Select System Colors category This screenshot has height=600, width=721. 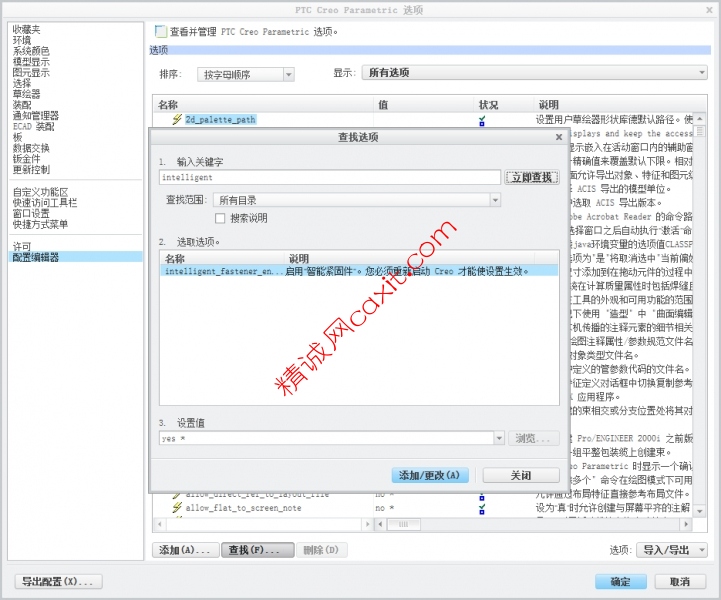[x=31, y=51]
